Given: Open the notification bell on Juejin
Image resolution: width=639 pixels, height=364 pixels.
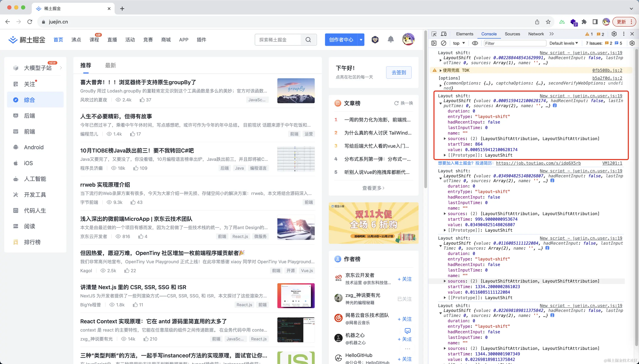Looking at the screenshot, I should (x=390, y=39).
